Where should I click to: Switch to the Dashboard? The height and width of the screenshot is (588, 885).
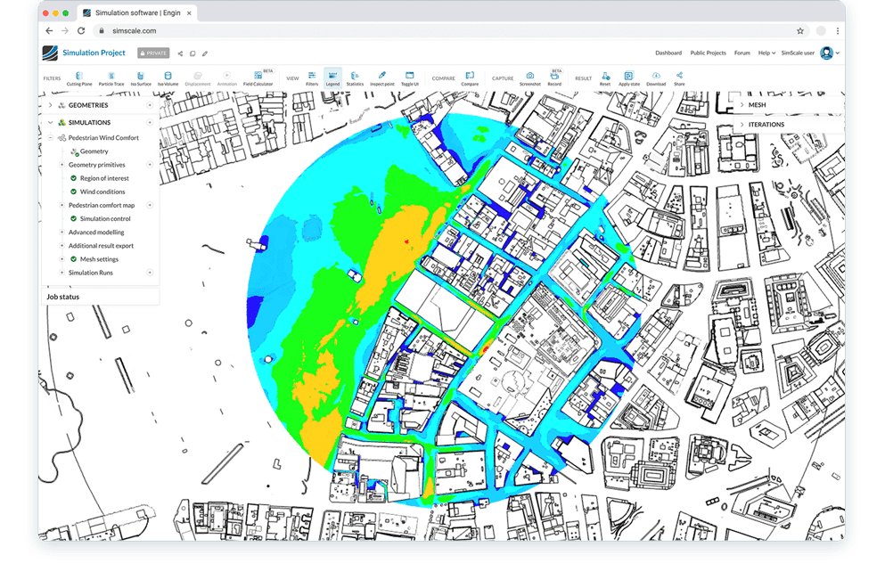tap(668, 53)
